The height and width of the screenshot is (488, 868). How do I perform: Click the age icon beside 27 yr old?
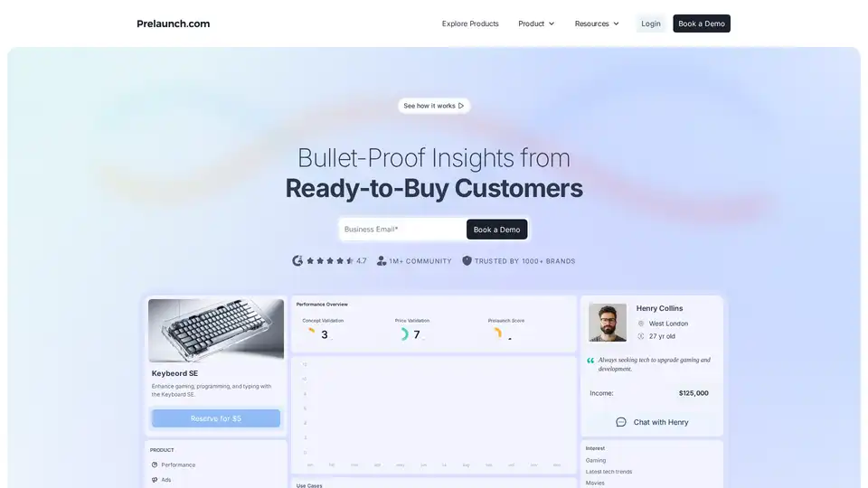pos(641,336)
